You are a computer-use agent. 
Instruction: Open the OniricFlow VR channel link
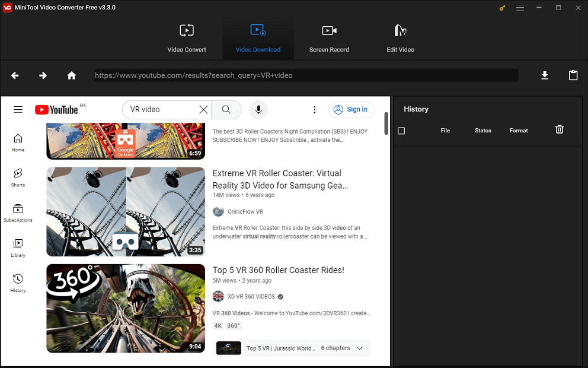(x=245, y=212)
